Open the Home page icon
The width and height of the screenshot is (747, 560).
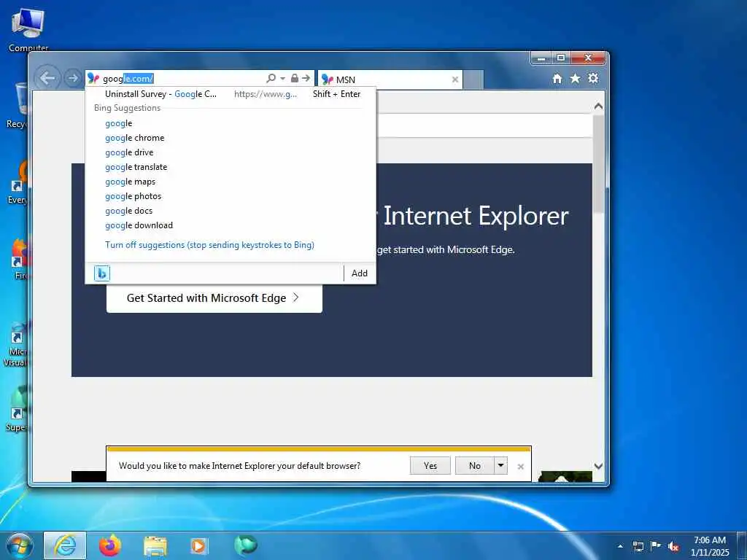click(557, 79)
